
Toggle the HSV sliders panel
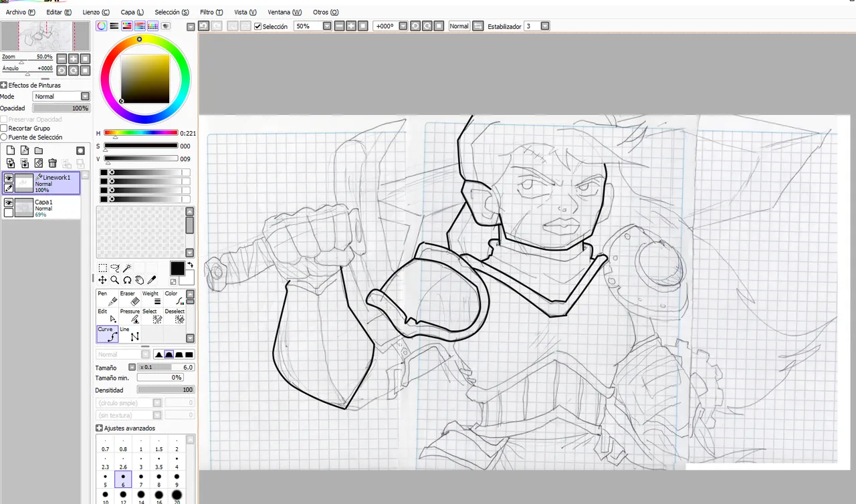pos(127,26)
